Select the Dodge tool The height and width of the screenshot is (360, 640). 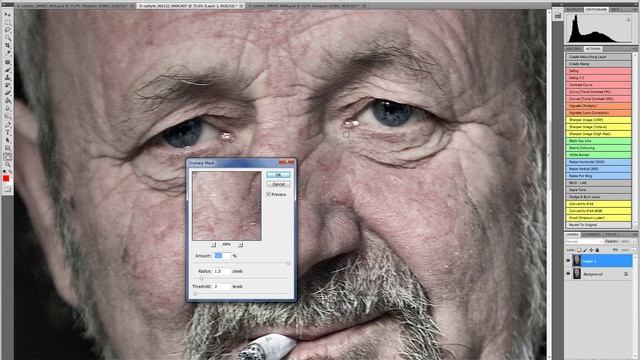7,117
